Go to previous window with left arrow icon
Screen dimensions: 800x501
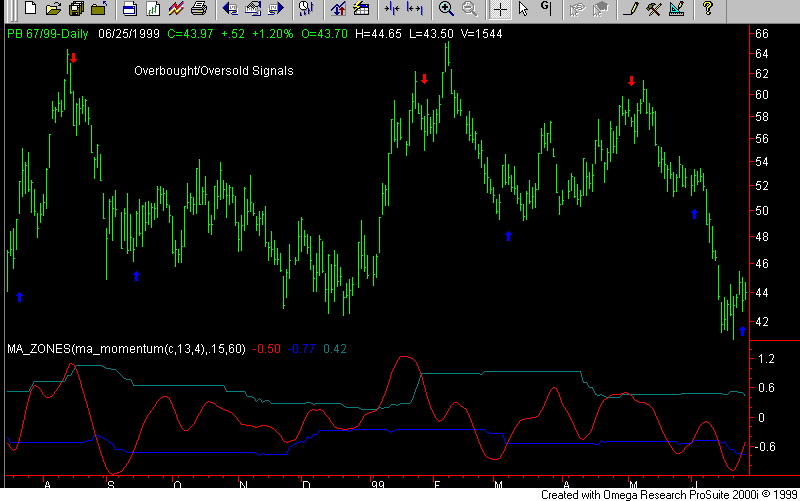pyautogui.click(x=230, y=8)
